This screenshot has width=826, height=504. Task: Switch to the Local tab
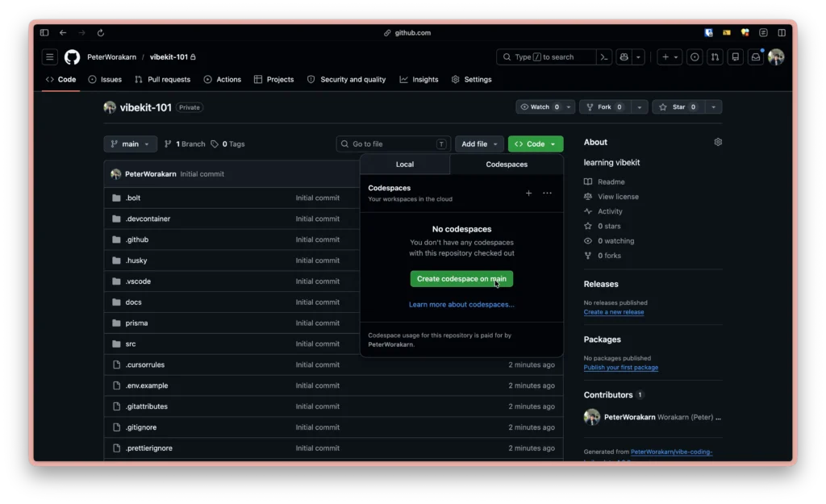(x=405, y=165)
